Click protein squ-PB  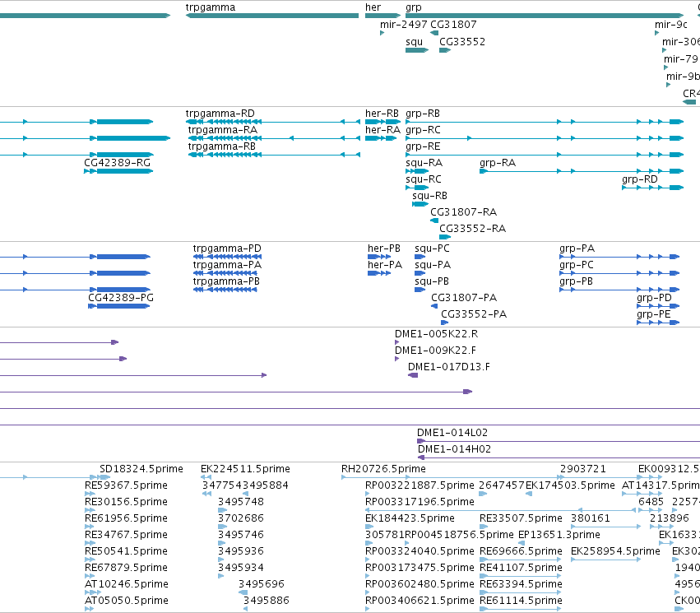point(420,290)
